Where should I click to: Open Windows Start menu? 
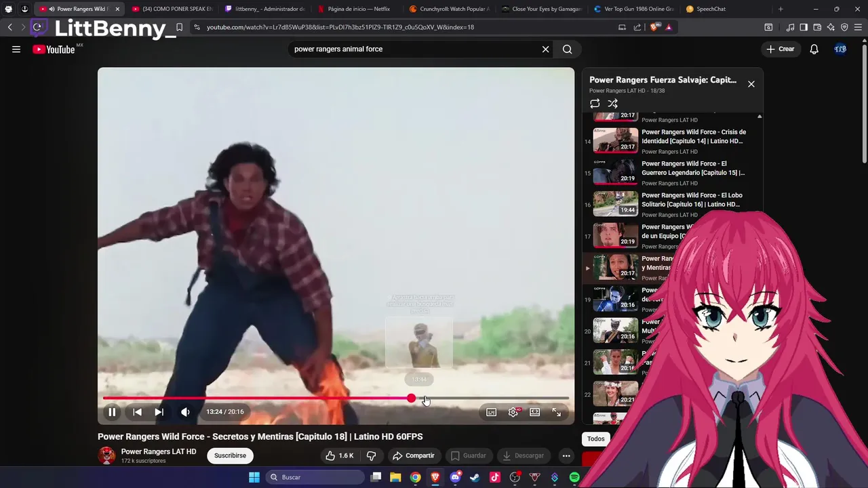tap(254, 477)
